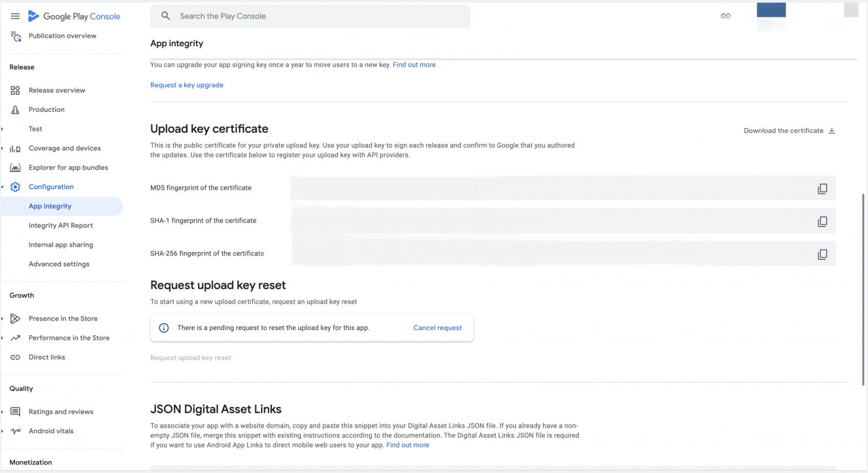This screenshot has height=473, width=868.
Task: Click Request a key upgrade link
Action: pyautogui.click(x=186, y=85)
